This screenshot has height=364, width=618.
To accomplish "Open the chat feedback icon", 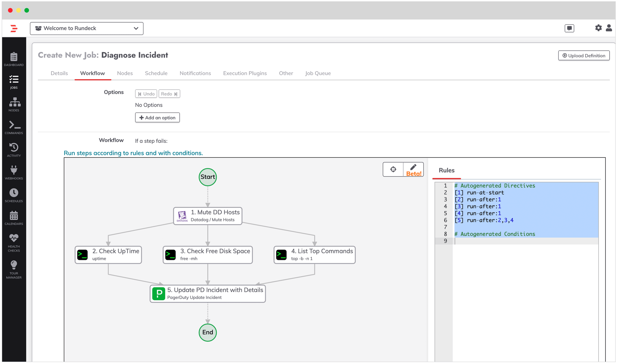I will point(569,28).
